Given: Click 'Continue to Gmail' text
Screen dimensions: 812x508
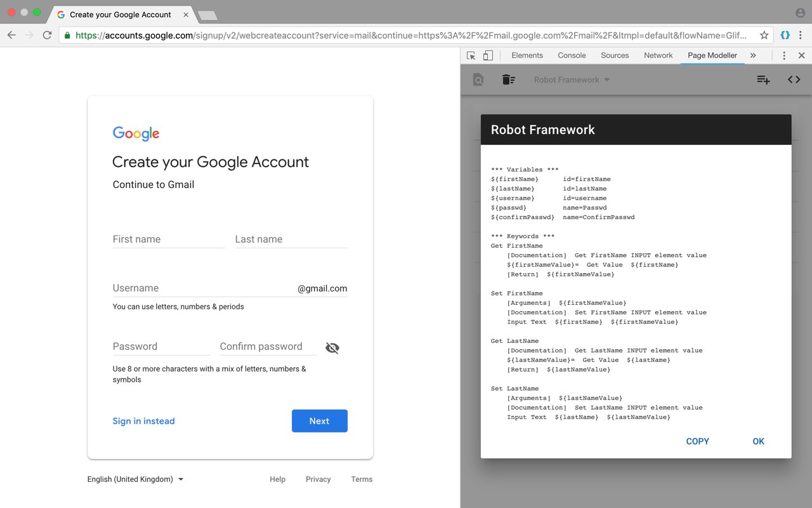Looking at the screenshot, I should coord(154,185).
